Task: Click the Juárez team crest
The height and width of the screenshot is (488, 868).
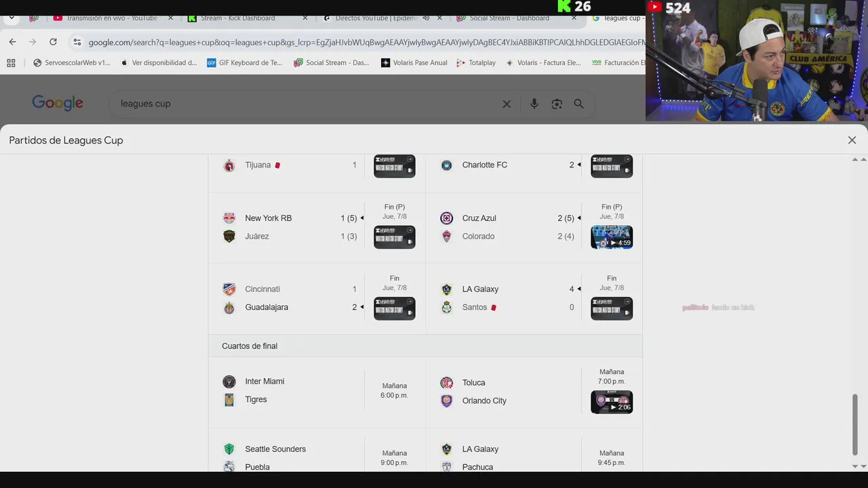Action: click(x=229, y=237)
